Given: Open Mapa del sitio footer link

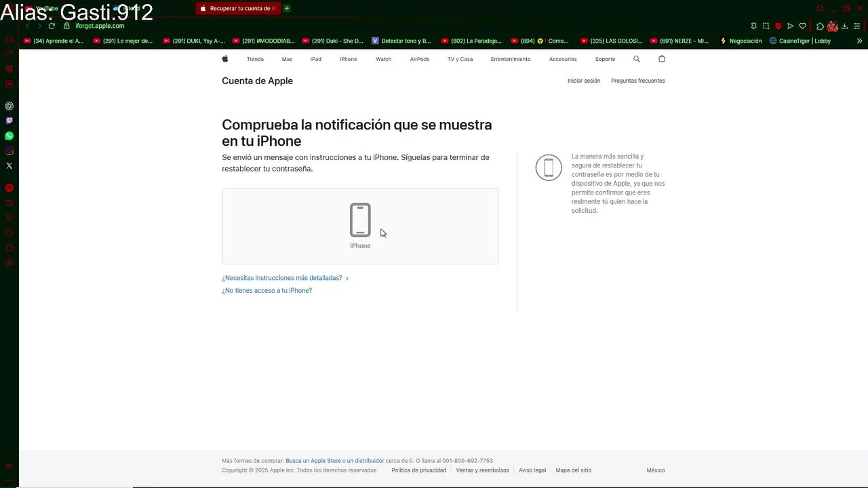Looking at the screenshot, I should pyautogui.click(x=574, y=470).
